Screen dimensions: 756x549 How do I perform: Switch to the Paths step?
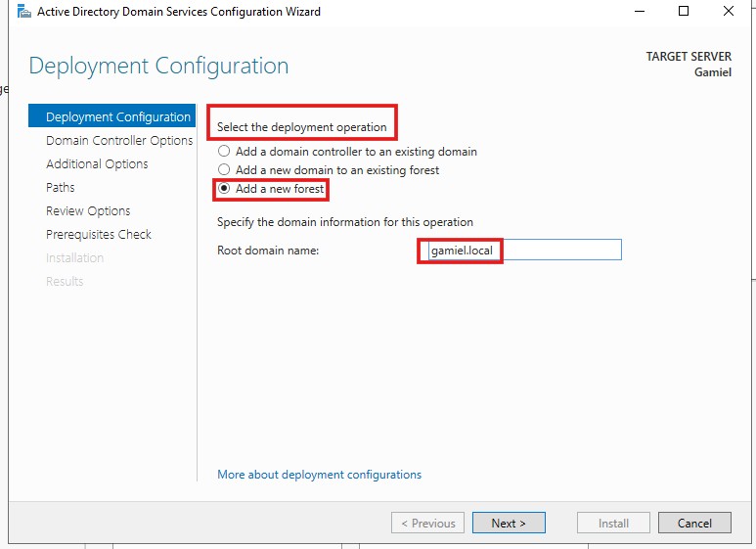61,187
